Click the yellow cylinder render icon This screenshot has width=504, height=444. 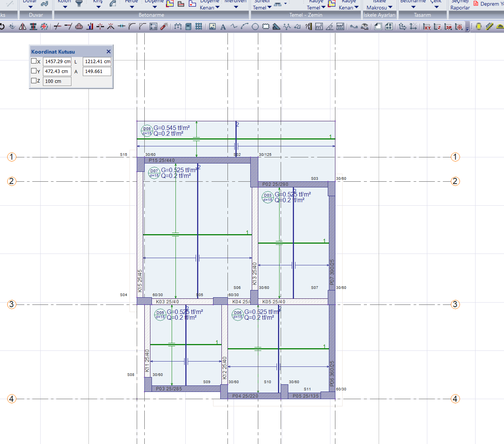[479, 27]
